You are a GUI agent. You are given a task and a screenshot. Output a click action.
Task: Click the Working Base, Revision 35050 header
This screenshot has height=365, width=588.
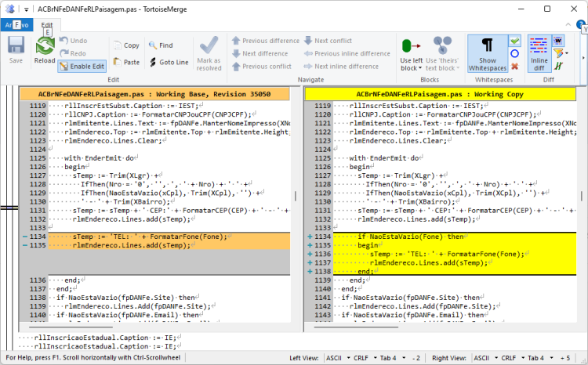[154, 94]
